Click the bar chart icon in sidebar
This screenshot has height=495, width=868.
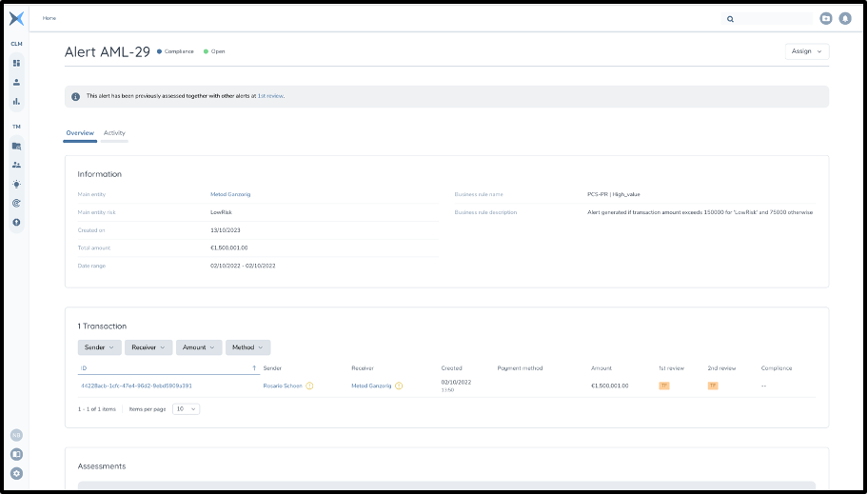[x=16, y=101]
